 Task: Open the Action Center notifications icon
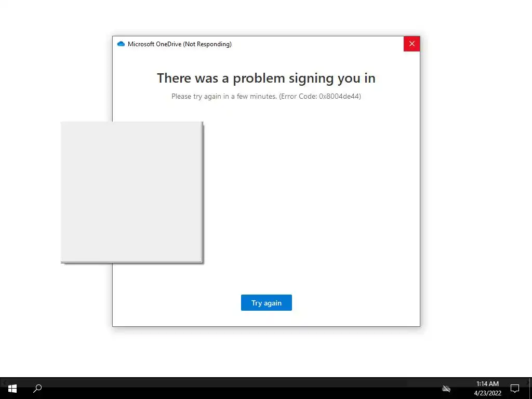515,389
